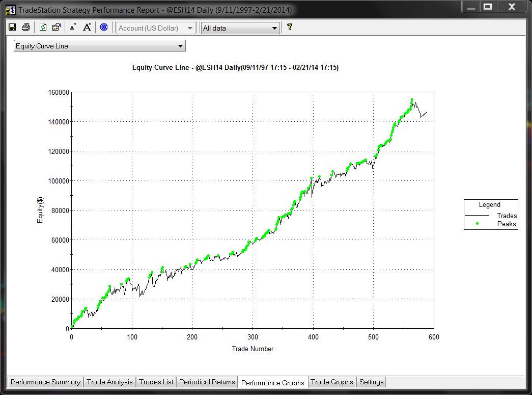532x395 pixels.
Task: Close the TradeStation report window
Action: [x=512, y=8]
